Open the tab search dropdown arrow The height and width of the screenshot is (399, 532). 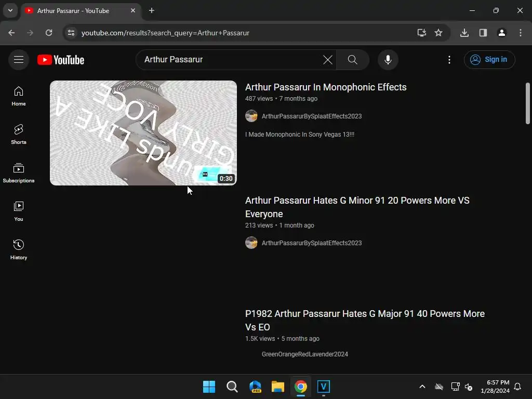pos(10,10)
